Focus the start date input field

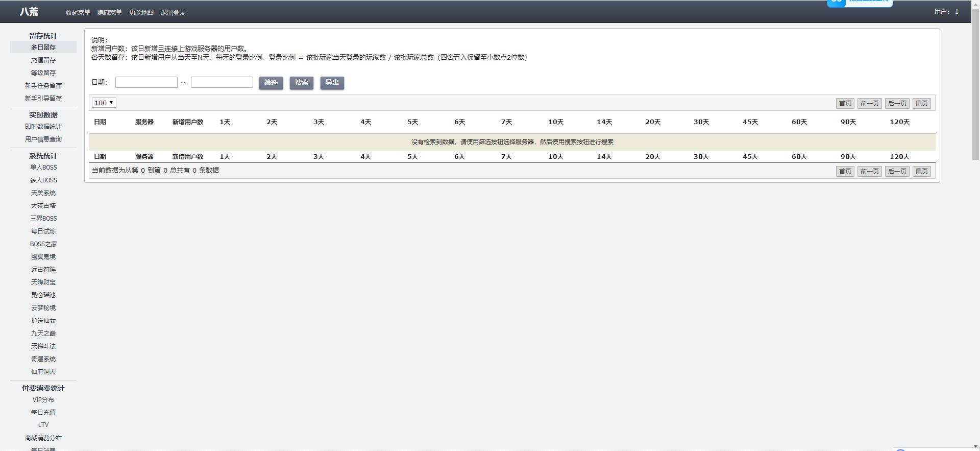[x=146, y=82]
